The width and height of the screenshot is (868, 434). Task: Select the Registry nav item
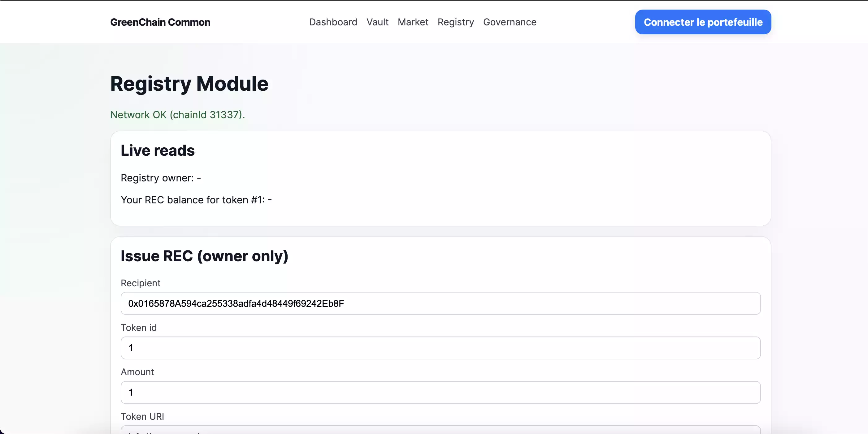456,22
